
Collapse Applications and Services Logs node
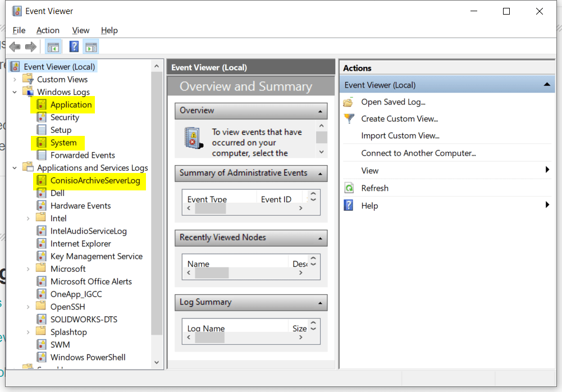15,168
